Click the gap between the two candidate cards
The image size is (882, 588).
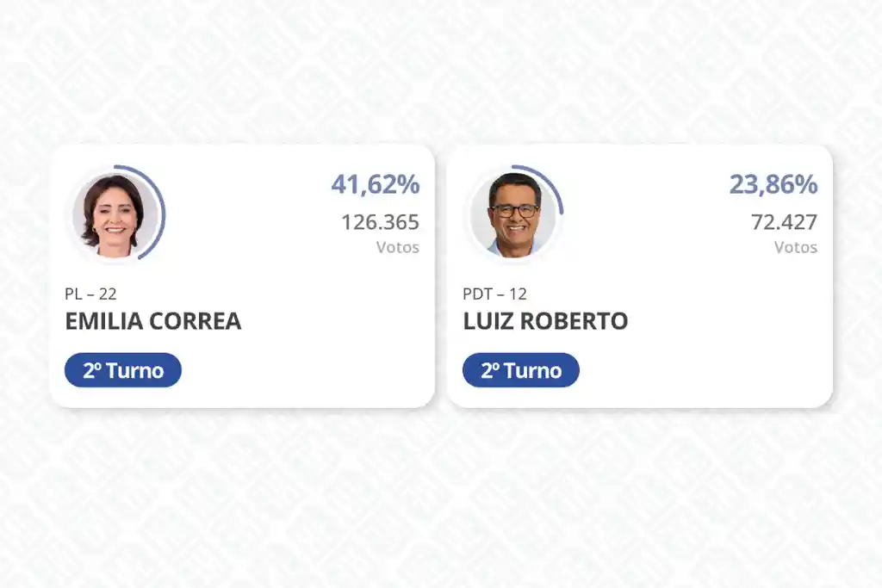(x=441, y=275)
